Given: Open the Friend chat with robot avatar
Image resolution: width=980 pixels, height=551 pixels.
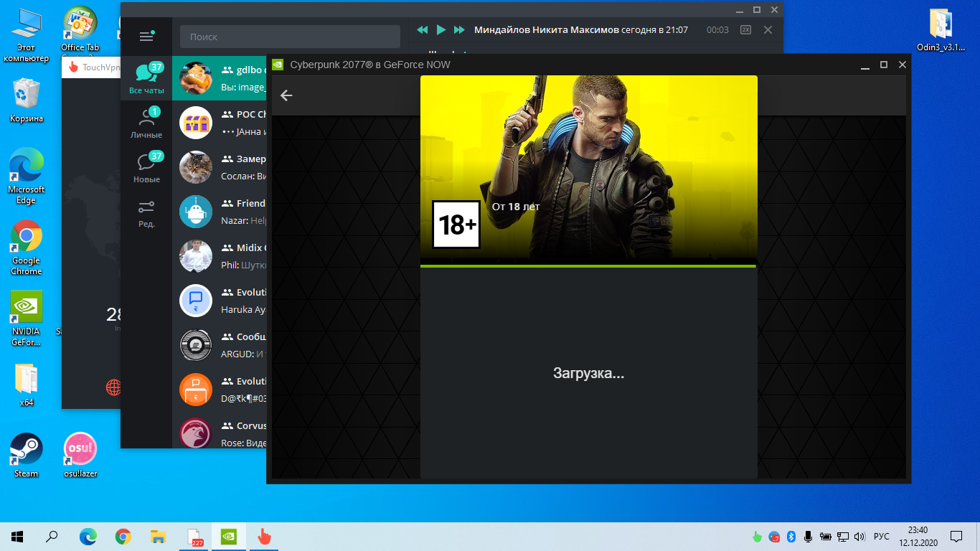Looking at the screenshot, I should (220, 212).
